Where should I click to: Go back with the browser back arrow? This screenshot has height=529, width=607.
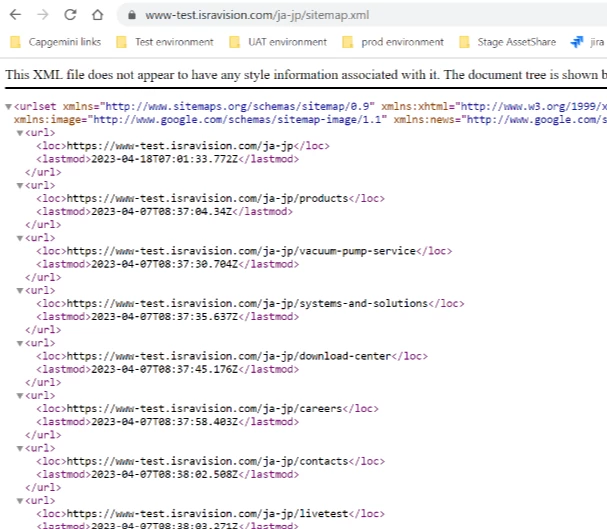pos(15,15)
